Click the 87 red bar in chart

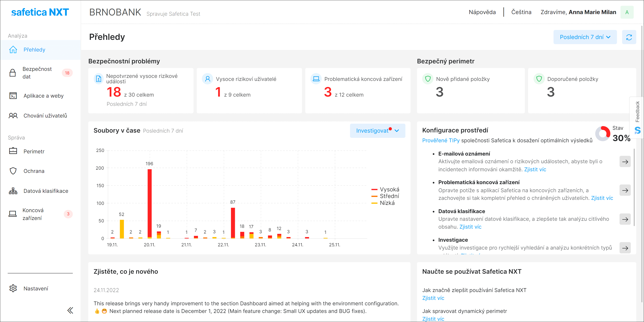pyautogui.click(x=233, y=223)
